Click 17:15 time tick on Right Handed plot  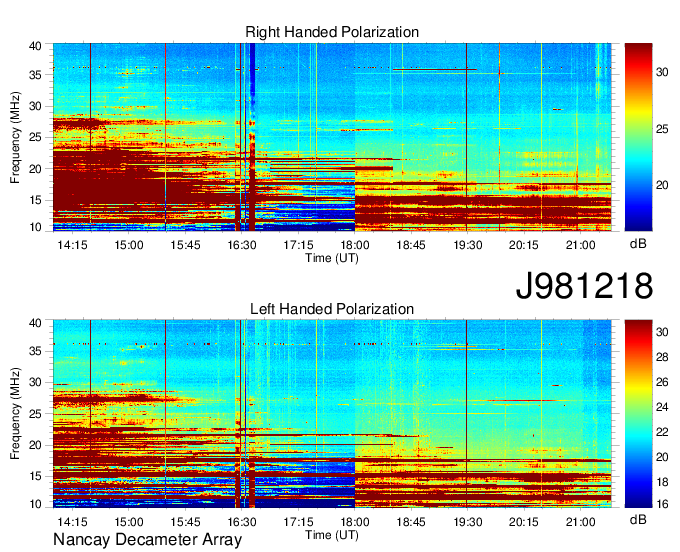[x=298, y=245]
